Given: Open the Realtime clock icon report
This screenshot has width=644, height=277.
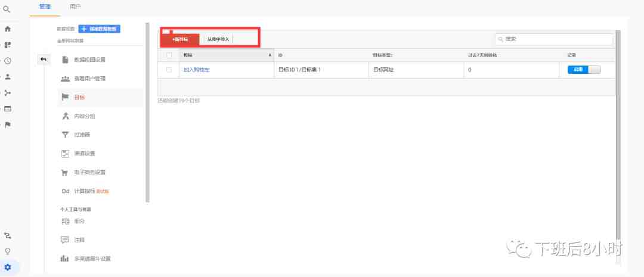Looking at the screenshot, I should (x=7, y=61).
